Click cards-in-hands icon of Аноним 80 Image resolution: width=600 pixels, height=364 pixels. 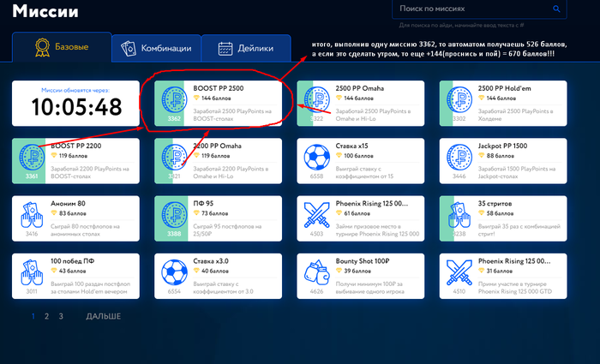click(x=32, y=215)
